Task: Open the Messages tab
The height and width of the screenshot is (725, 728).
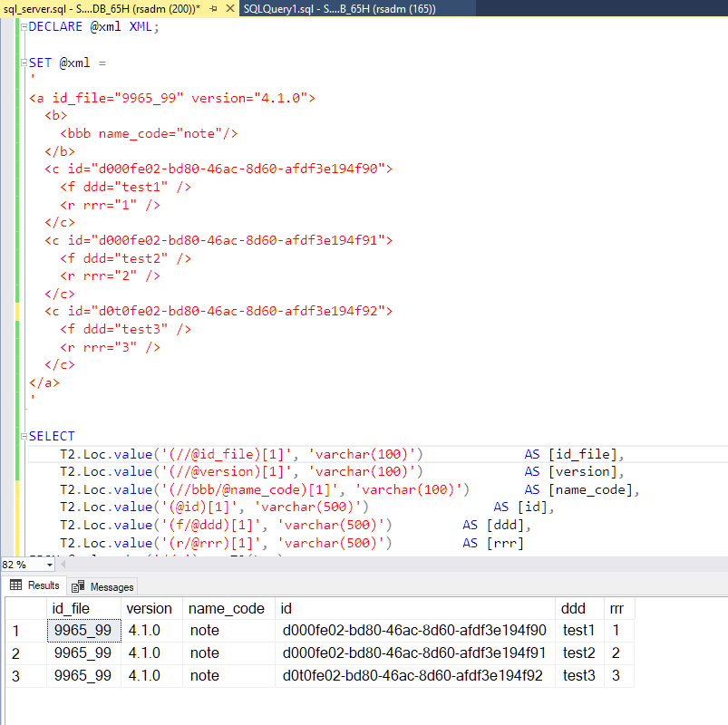Action: tap(102, 586)
